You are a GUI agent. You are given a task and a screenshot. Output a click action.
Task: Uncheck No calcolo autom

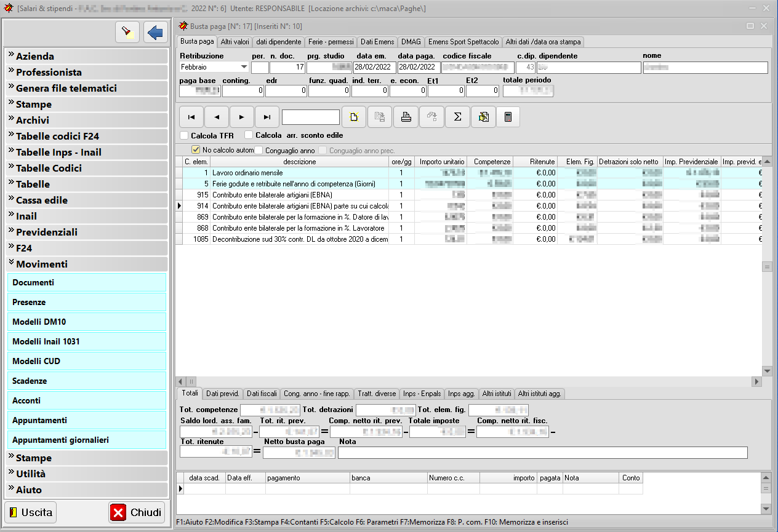(x=196, y=150)
